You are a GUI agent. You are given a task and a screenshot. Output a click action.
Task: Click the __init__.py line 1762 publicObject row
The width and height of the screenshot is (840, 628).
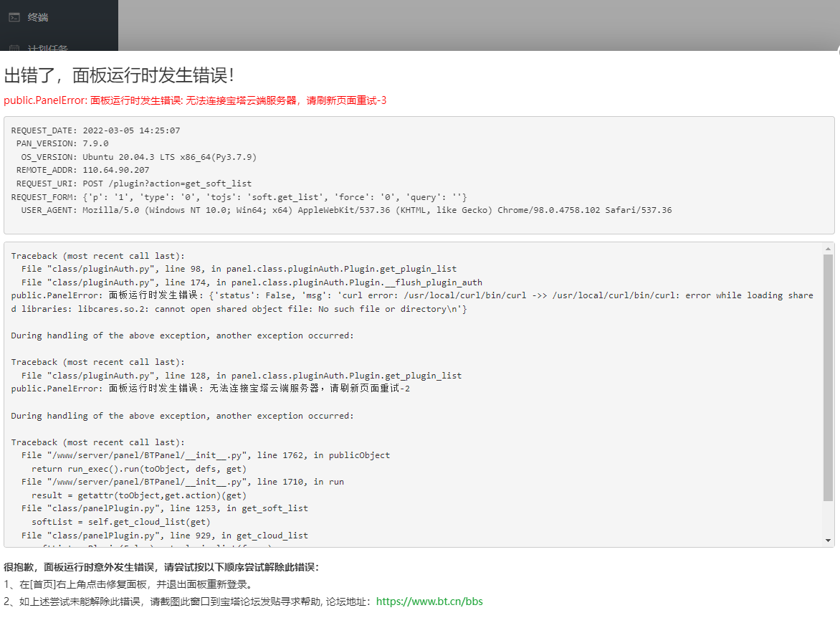[206, 455]
